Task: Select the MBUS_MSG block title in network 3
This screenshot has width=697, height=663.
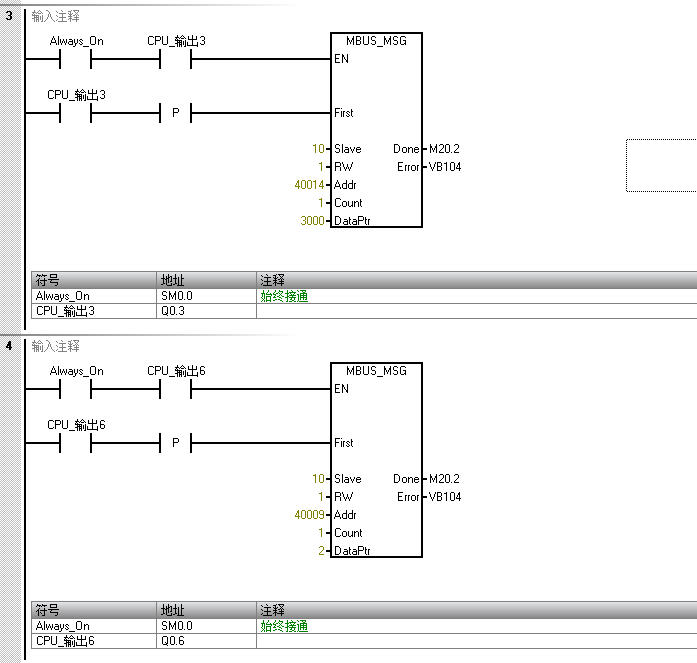Action: [376, 41]
